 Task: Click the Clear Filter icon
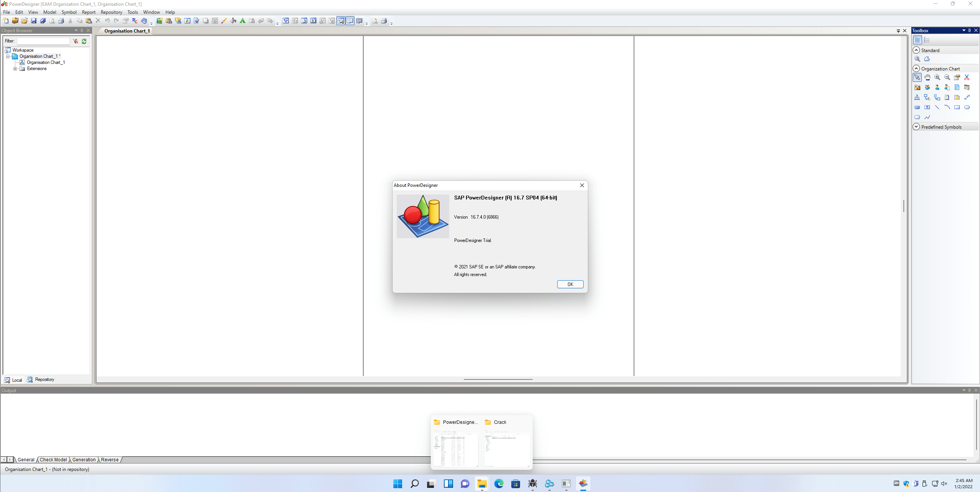tap(76, 41)
